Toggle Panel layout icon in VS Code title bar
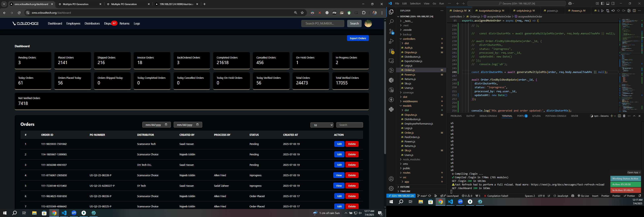644x217 pixels. (x=608, y=3)
